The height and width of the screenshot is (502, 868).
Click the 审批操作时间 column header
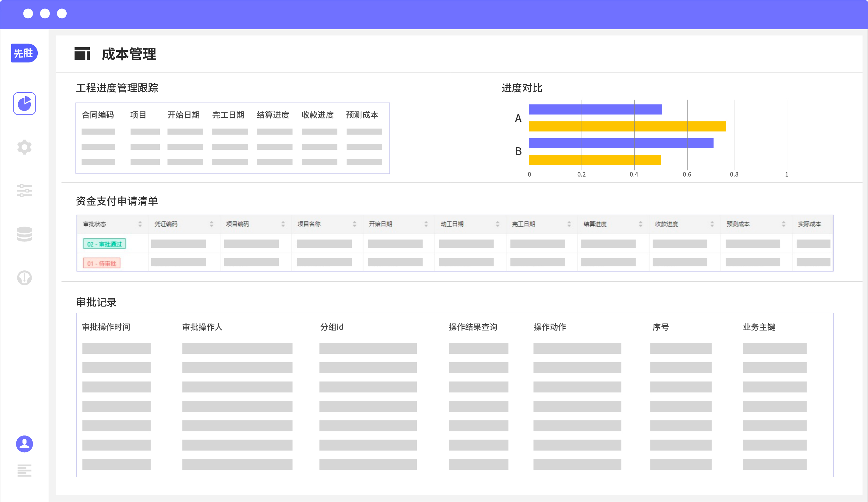(x=106, y=327)
